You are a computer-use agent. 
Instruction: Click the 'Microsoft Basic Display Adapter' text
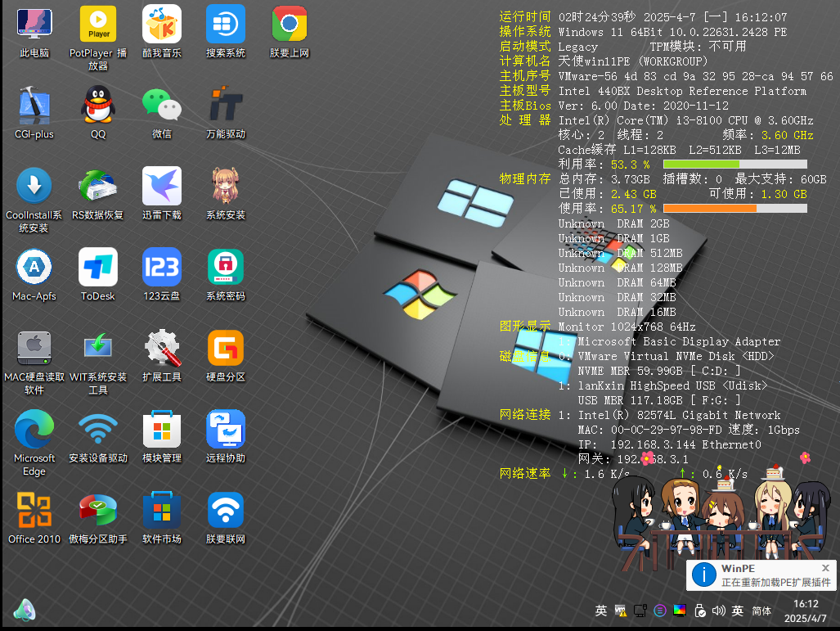pyautogui.click(x=680, y=341)
